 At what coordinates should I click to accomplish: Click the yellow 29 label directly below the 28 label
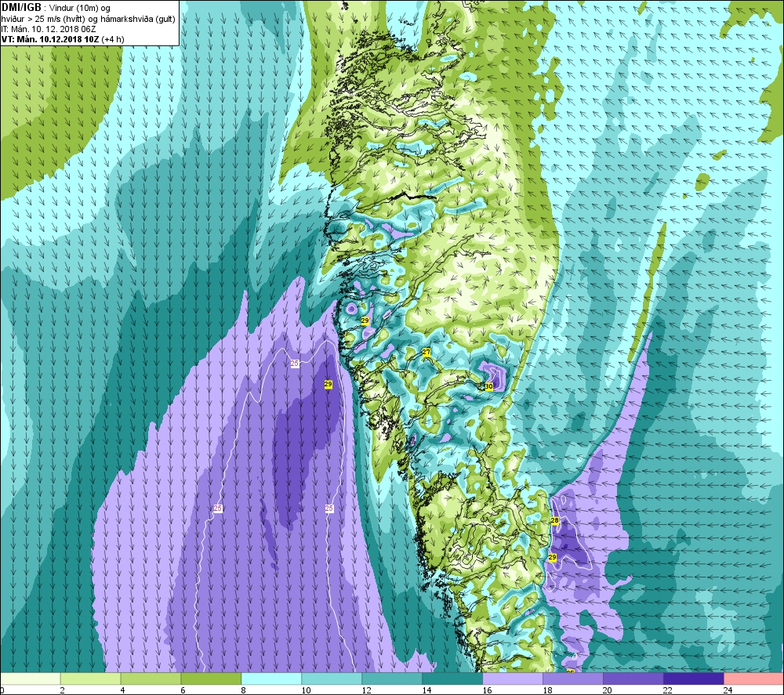pyautogui.click(x=553, y=557)
